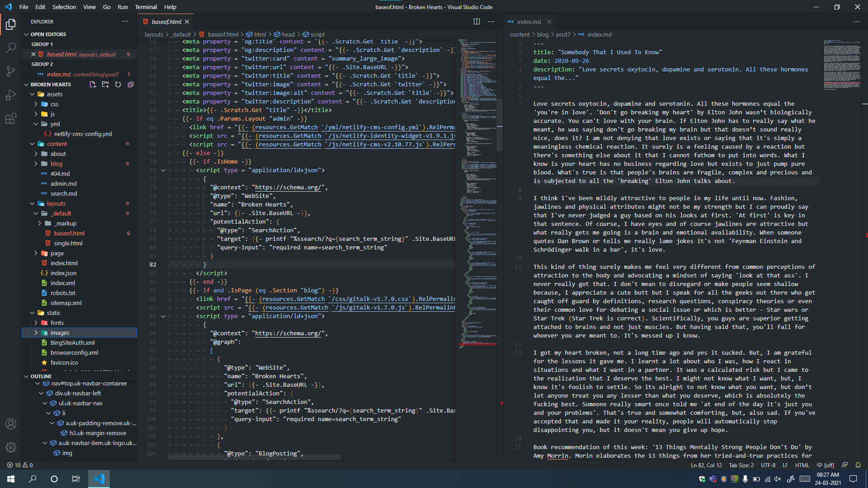Screen dimensions: 868x488
Task: Switch to the baseof.html tab
Action: click(x=166, y=22)
